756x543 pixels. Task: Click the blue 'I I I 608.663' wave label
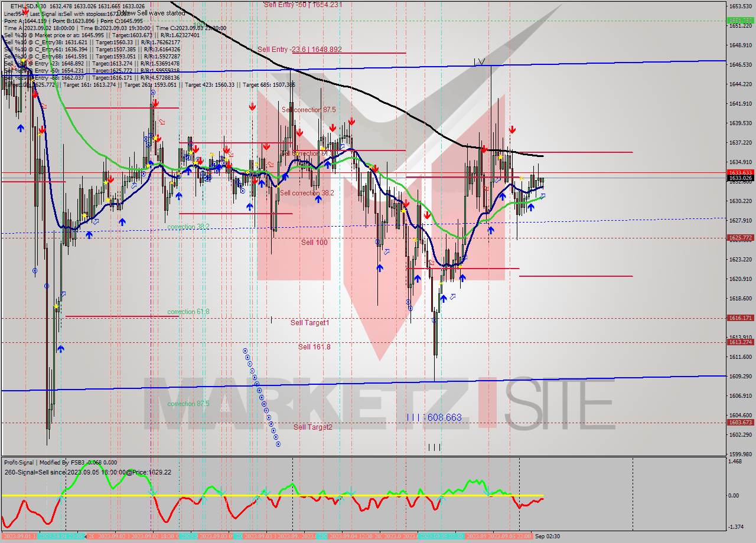[x=434, y=417]
